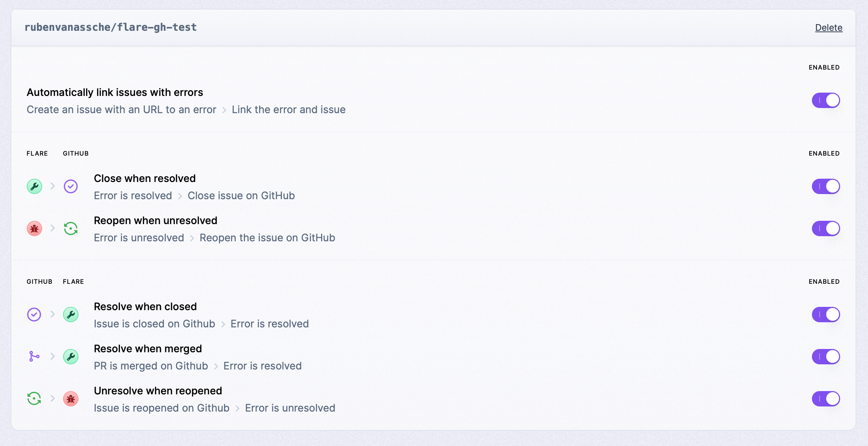
Task: Select the GITHUB section header
Action: (x=39, y=281)
